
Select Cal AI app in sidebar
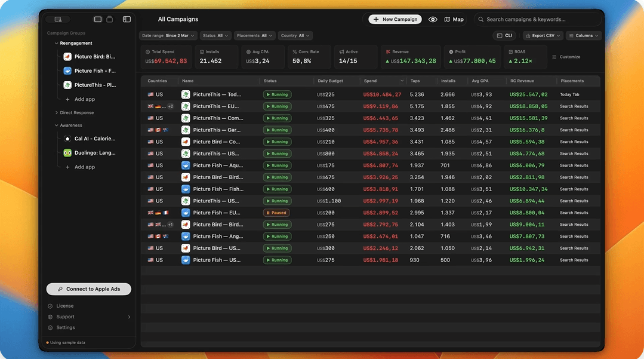[89, 139]
